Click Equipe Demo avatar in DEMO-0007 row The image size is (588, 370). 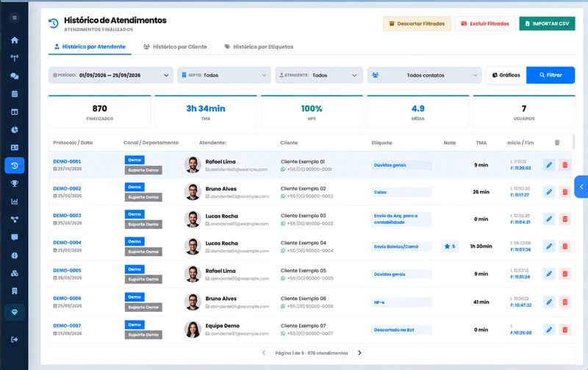coord(193,330)
